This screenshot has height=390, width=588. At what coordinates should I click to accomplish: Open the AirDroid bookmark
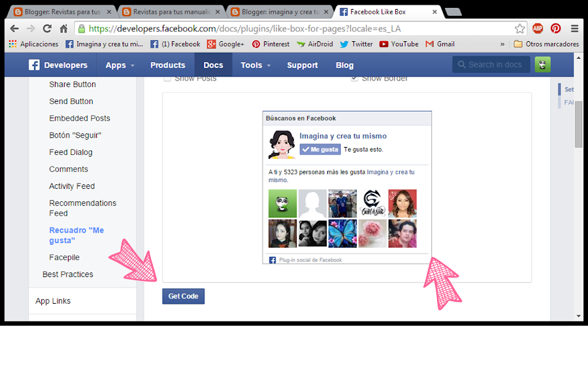pyautogui.click(x=315, y=44)
